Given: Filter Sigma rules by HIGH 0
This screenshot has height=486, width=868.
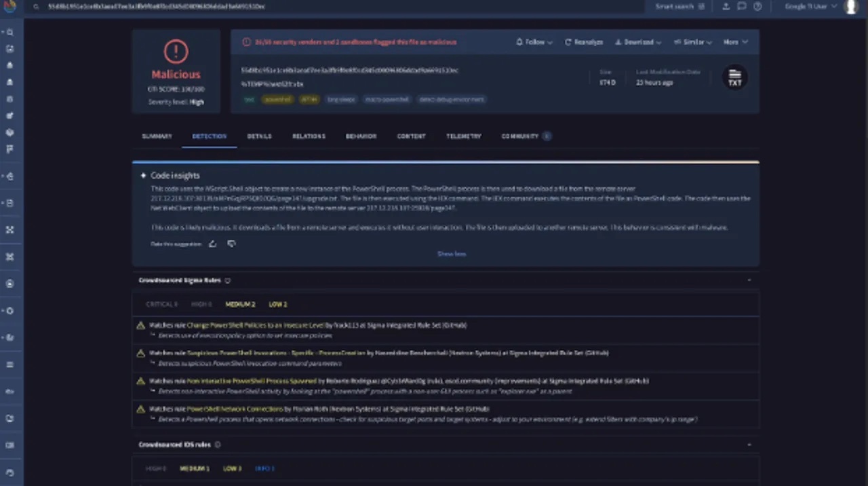Looking at the screenshot, I should tap(201, 305).
